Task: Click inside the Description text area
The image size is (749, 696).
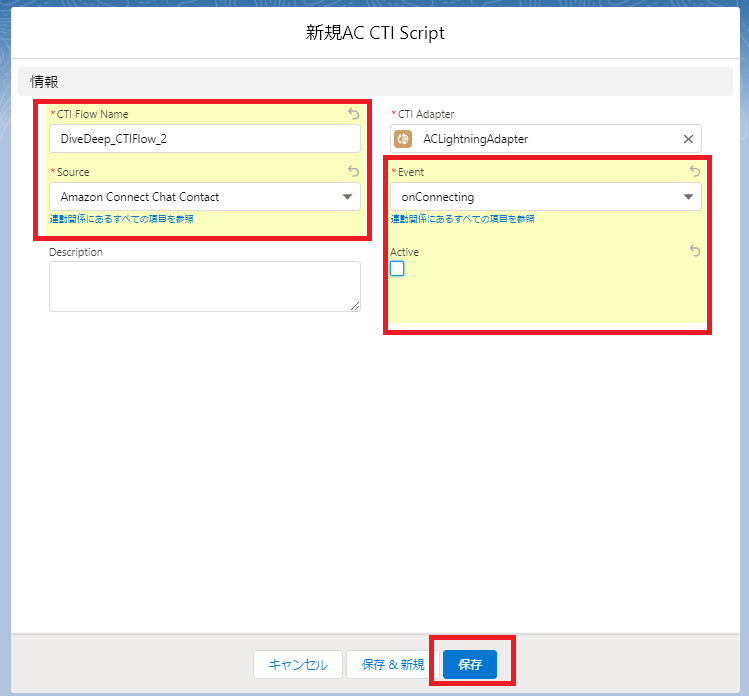Action: pos(205,287)
